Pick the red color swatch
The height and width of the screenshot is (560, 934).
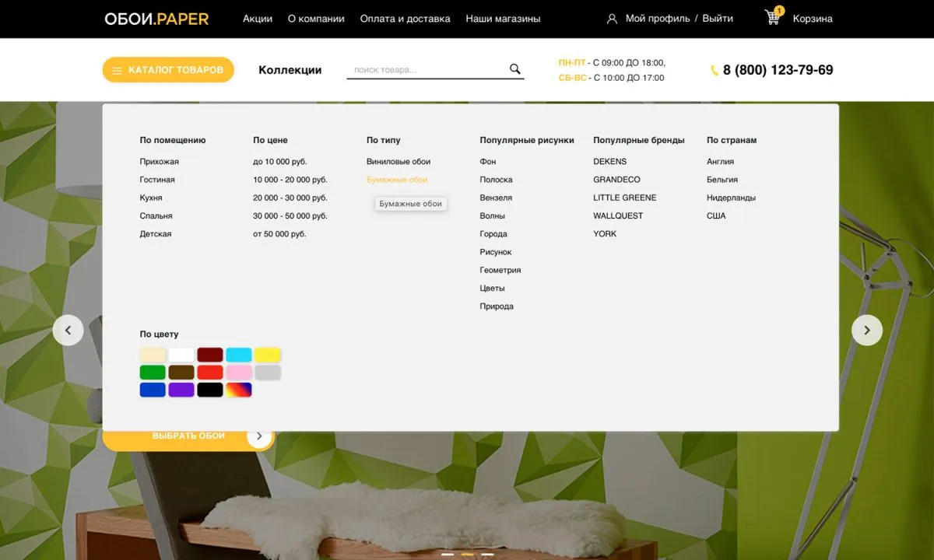coord(210,373)
